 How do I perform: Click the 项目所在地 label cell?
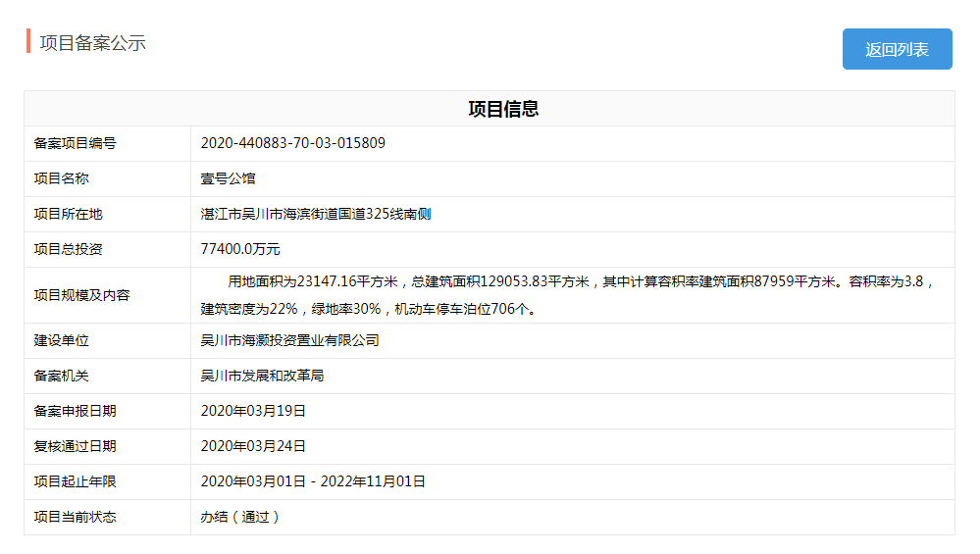coord(108,214)
